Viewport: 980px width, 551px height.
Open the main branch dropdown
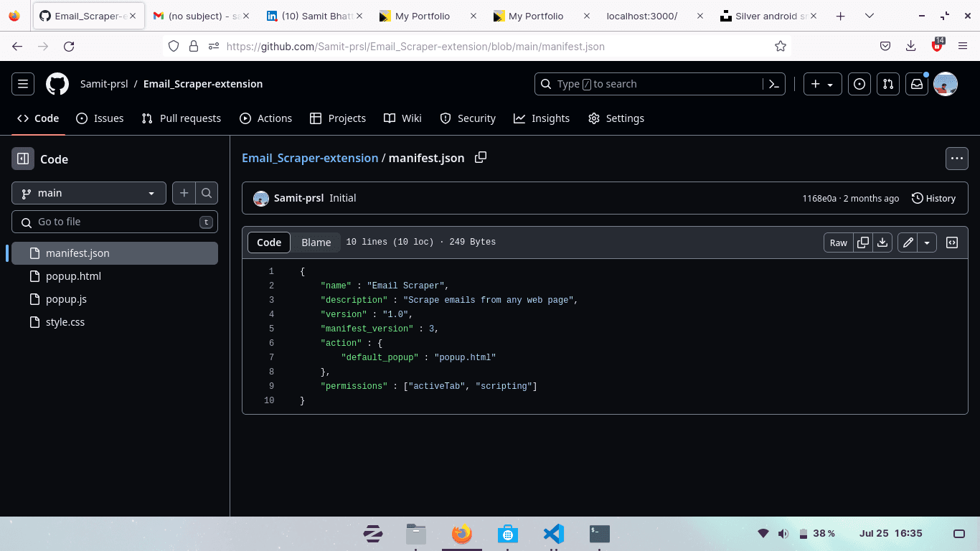89,193
